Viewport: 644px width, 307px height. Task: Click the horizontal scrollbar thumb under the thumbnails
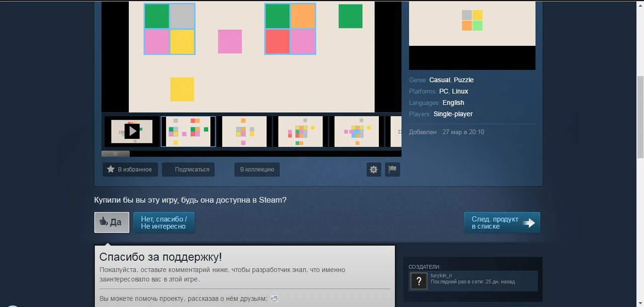coord(115,153)
